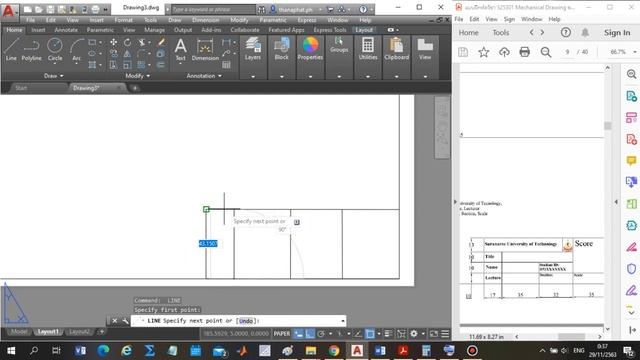This screenshot has height=360, width=640.
Task: Switch to the Layout ribbon tab
Action: tap(364, 30)
